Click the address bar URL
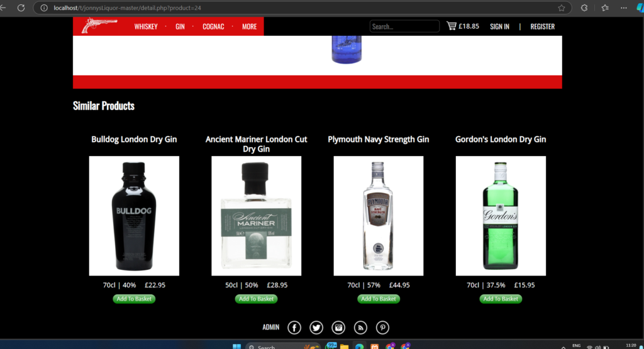Screen dimensions: 644x349 pyautogui.click(x=127, y=8)
